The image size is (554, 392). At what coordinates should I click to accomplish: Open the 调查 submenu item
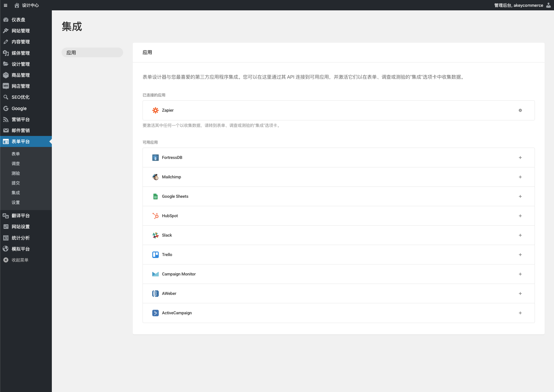coord(26,163)
